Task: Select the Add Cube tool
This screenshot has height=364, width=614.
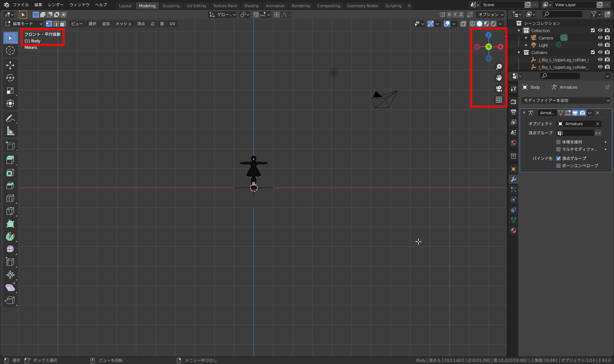Action: pos(10,146)
